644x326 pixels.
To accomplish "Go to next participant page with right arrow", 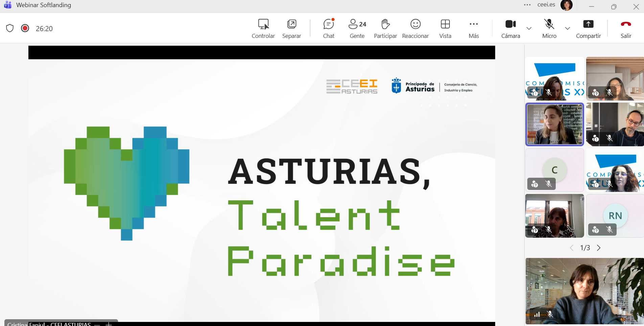I will pos(599,247).
